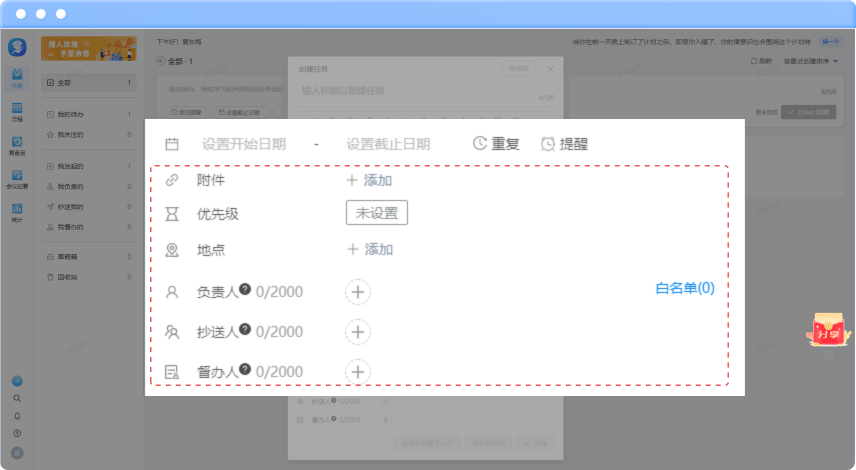Viewport: 856px width, 470px height.
Task: Click 添加 next to 地点
Action: tap(369, 249)
